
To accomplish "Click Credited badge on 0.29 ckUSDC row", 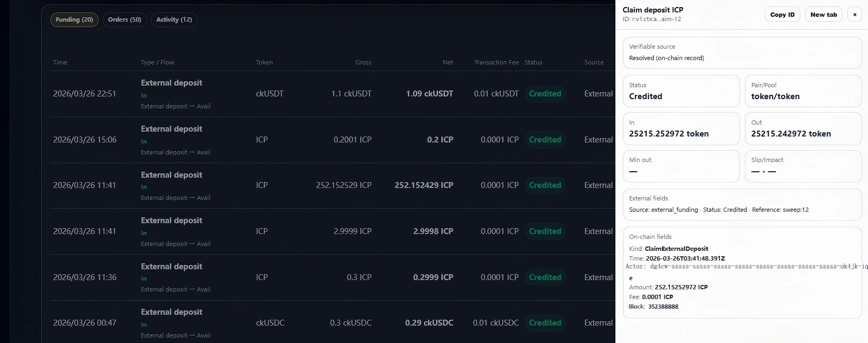I will pyautogui.click(x=545, y=323).
